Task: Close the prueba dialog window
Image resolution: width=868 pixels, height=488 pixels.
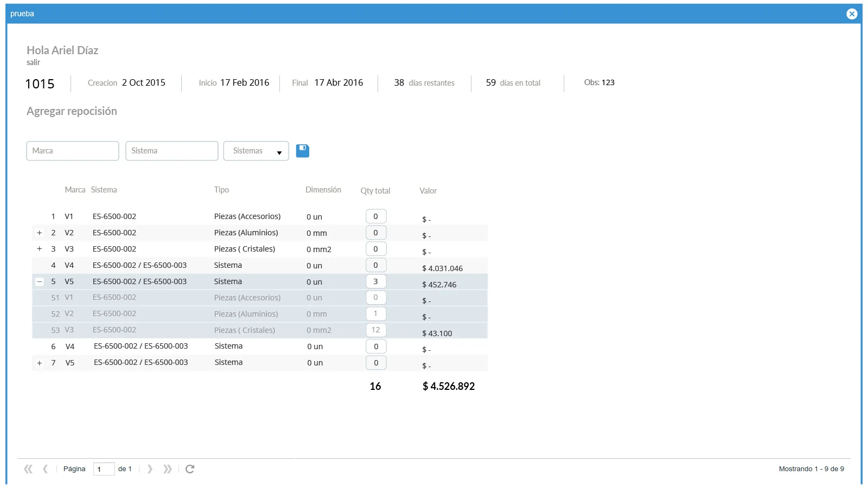Action: click(852, 14)
